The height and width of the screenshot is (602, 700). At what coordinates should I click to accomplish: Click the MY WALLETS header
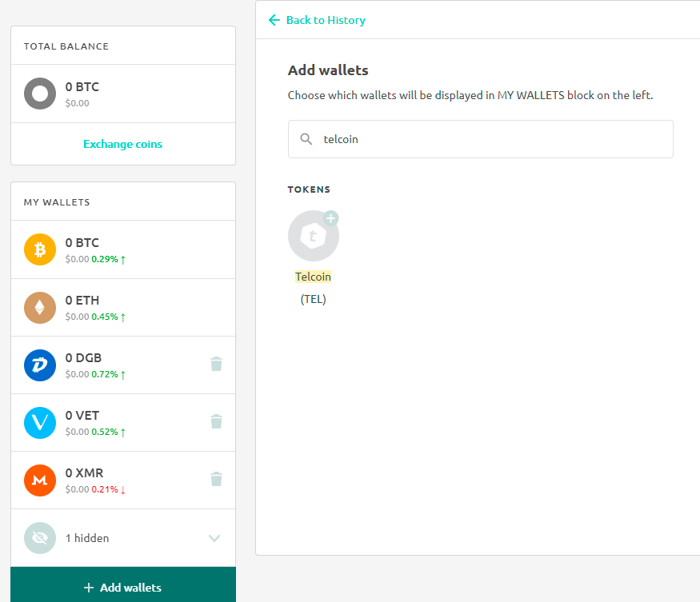click(57, 202)
